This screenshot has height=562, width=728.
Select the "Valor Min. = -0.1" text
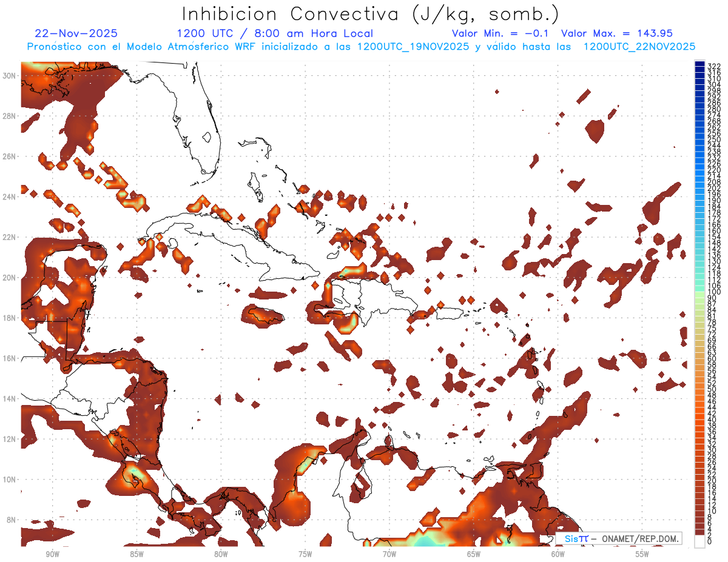coord(500,33)
